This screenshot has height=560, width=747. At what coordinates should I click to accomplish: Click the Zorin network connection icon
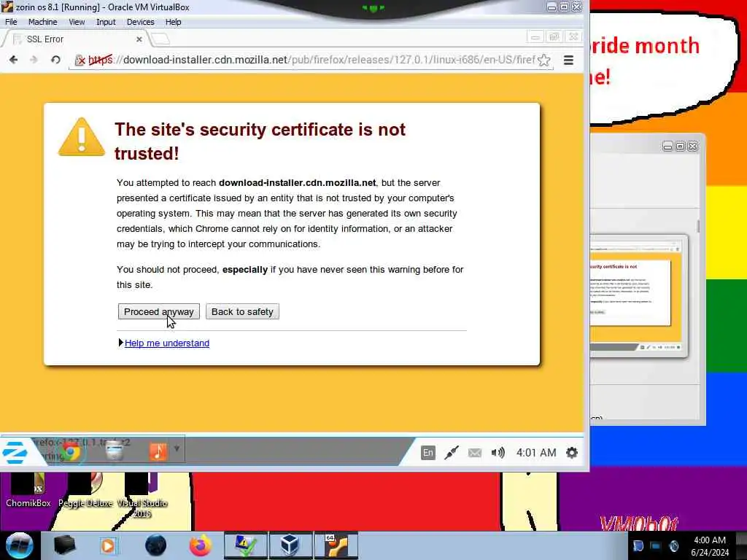451,452
